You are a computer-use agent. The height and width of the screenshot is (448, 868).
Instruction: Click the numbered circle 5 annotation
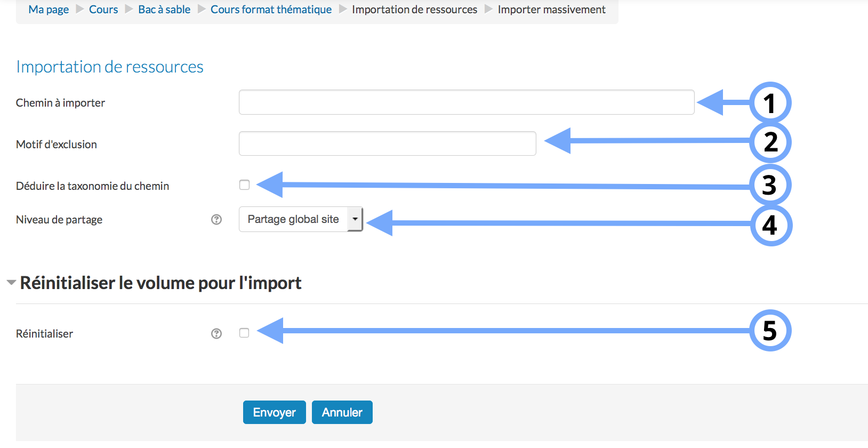pyautogui.click(x=770, y=331)
